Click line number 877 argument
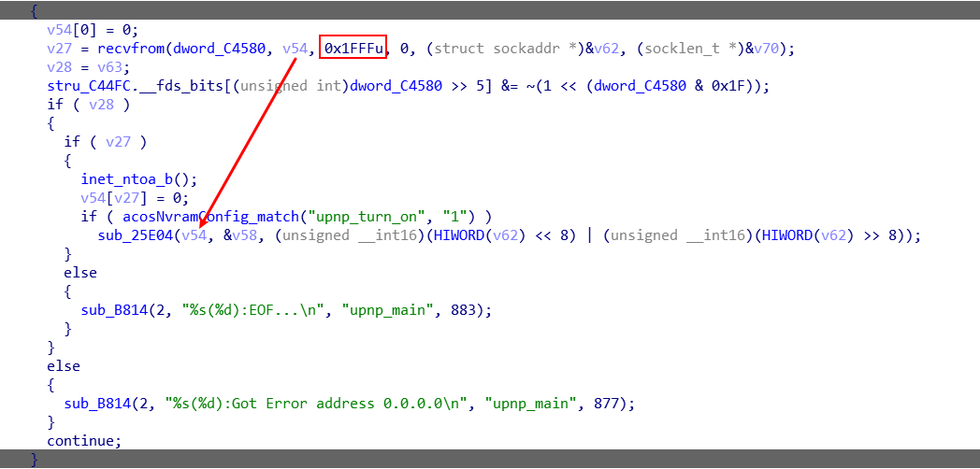Viewport: 980px width, 469px height. (x=605, y=404)
